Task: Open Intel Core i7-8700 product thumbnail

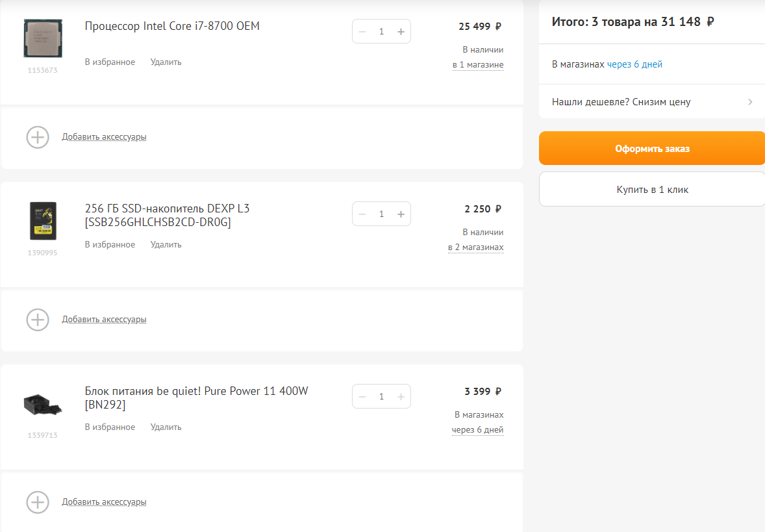Action: [x=43, y=39]
